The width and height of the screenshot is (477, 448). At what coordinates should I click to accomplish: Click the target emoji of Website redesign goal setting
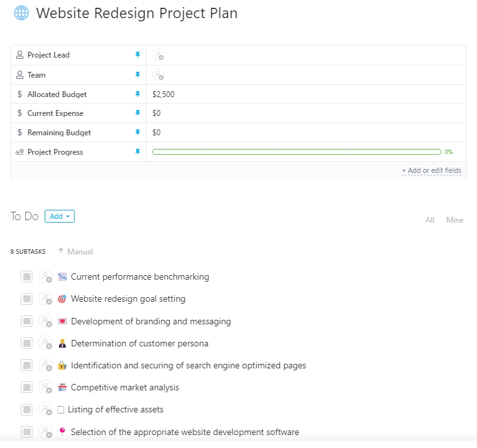coord(62,298)
